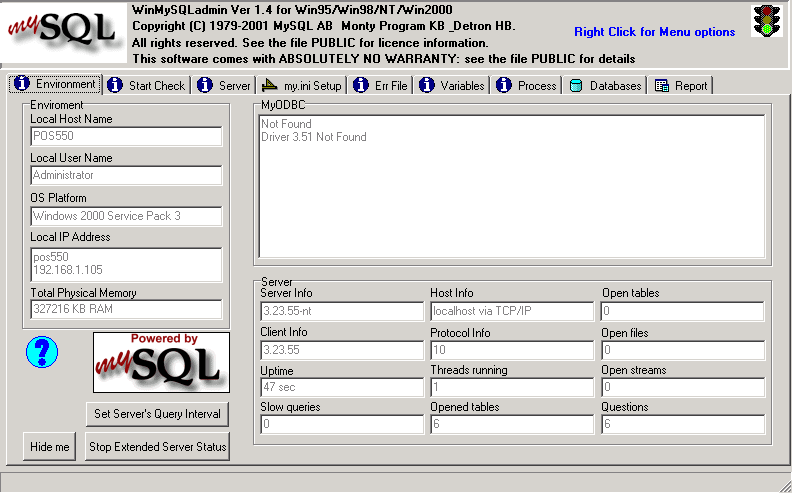Click the info icon on Start Check tab
Image resolution: width=792 pixels, height=493 pixels.
116,86
